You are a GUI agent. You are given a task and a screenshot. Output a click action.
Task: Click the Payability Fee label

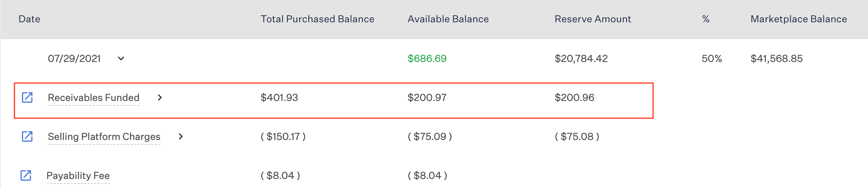[x=78, y=175]
